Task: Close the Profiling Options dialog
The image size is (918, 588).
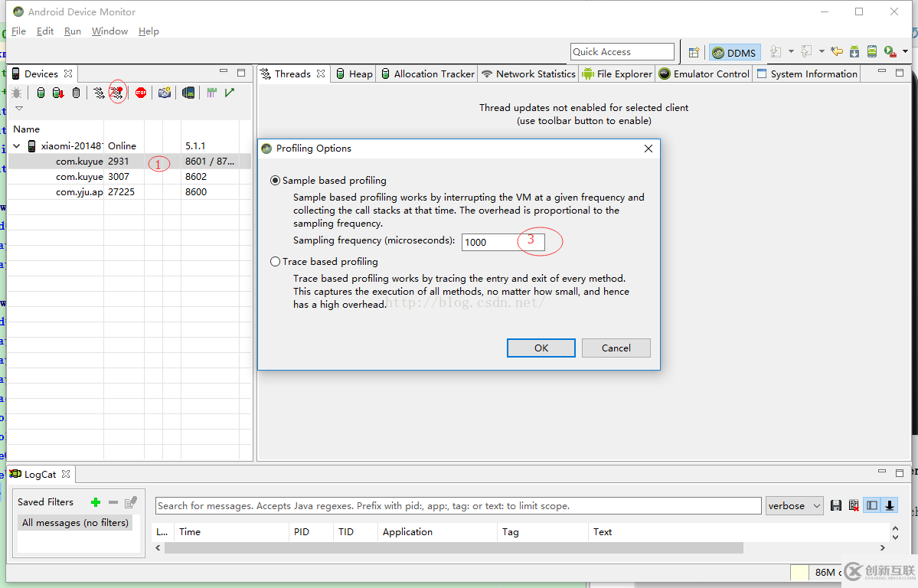Action: (648, 149)
